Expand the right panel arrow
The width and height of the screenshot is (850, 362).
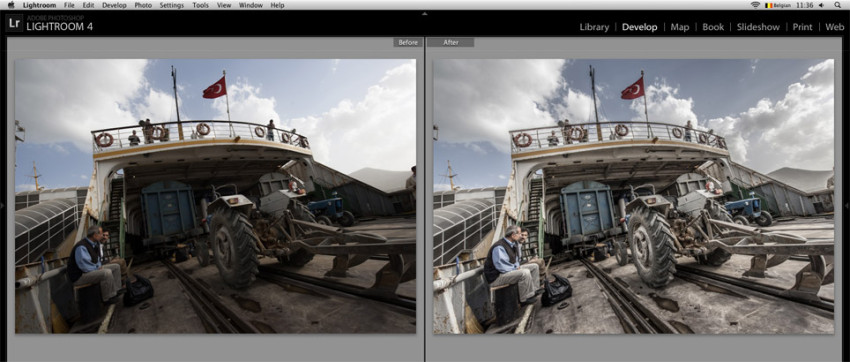[x=847, y=205]
